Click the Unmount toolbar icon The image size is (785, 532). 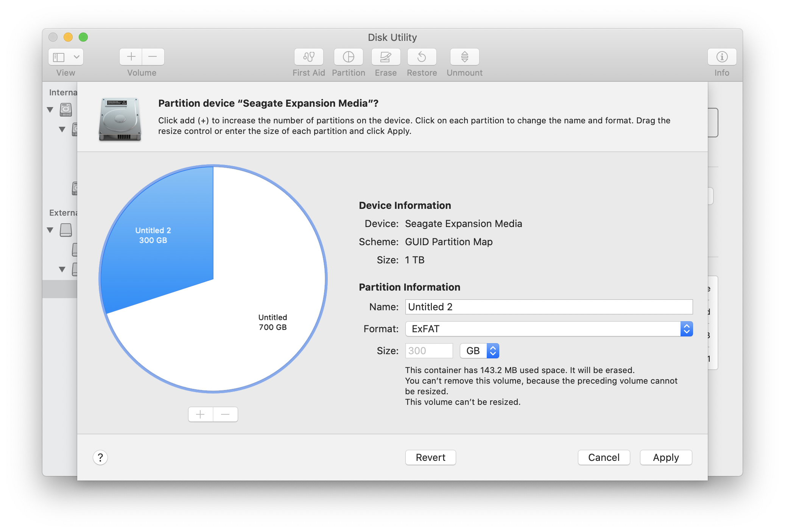464,57
